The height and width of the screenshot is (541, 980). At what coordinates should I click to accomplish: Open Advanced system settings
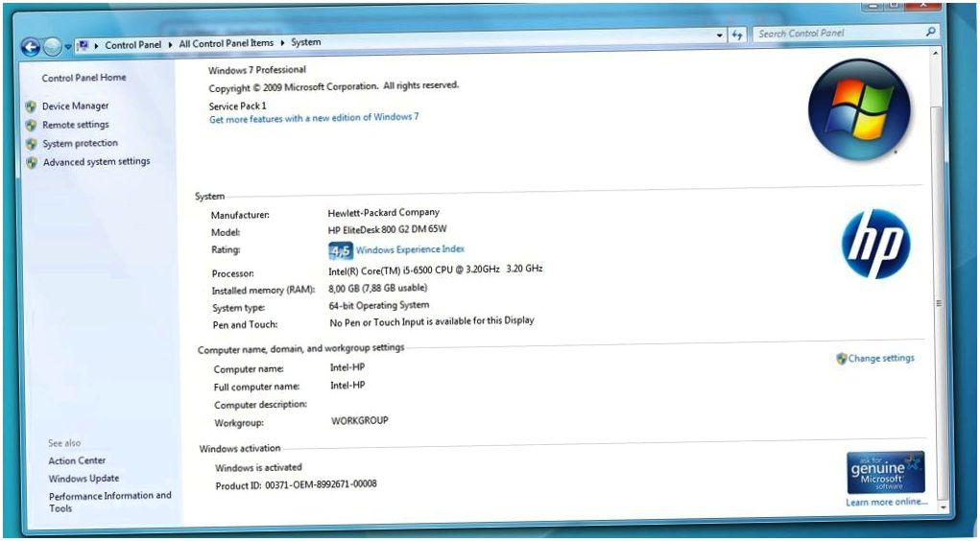(97, 162)
